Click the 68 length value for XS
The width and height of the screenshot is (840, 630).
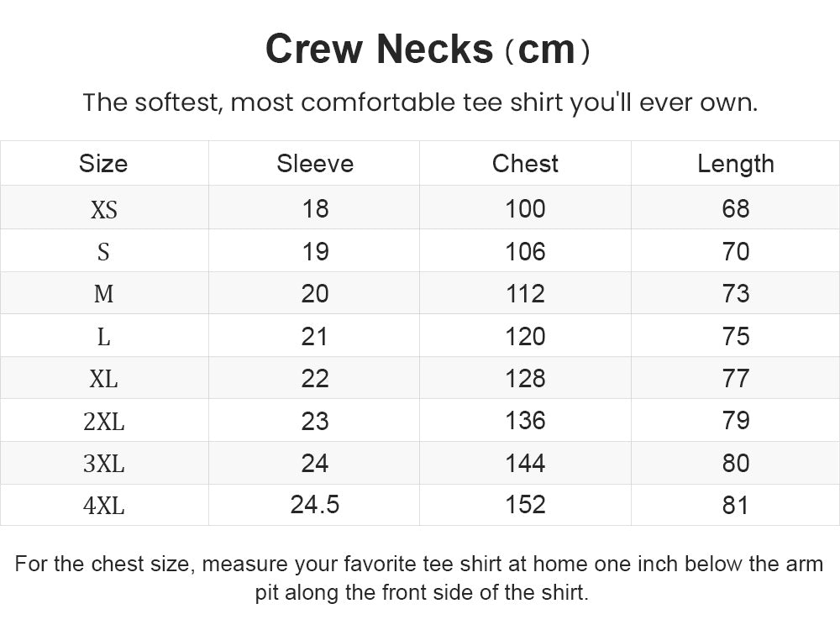pyautogui.click(x=736, y=208)
